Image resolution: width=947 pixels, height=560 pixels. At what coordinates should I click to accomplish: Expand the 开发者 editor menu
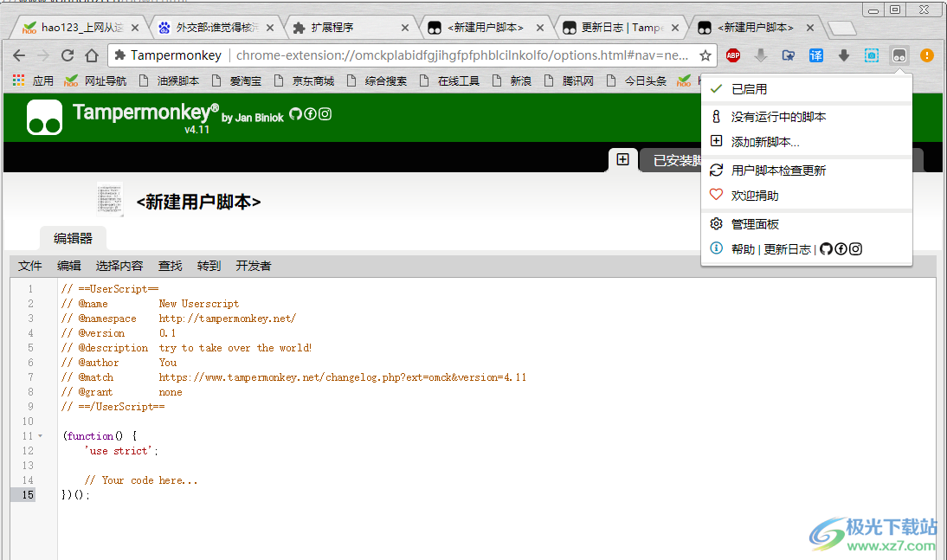[253, 266]
